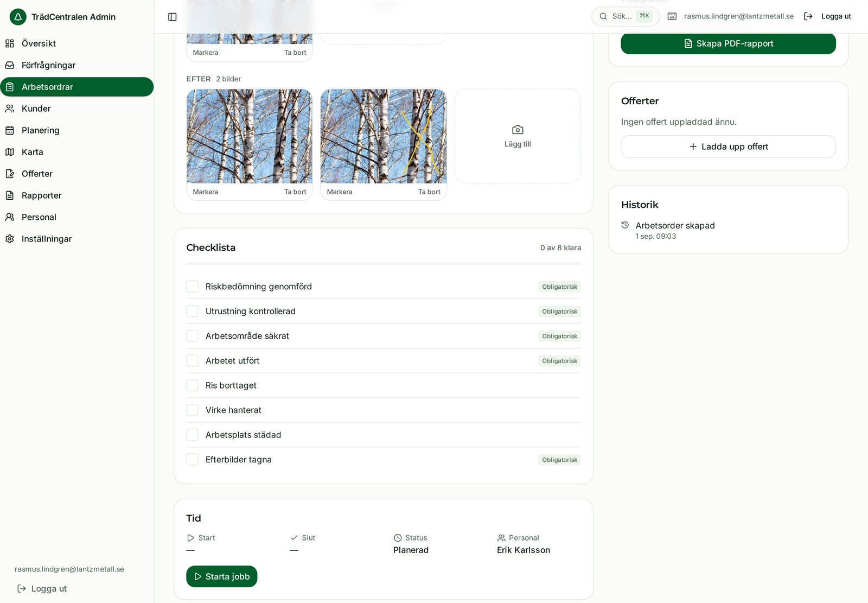The image size is (868, 603).
Task: Click Ladda upp offert button
Action: click(x=728, y=147)
